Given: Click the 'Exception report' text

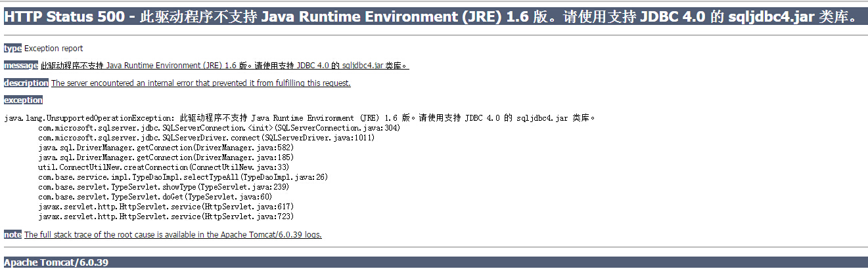Looking at the screenshot, I should (x=54, y=49).
